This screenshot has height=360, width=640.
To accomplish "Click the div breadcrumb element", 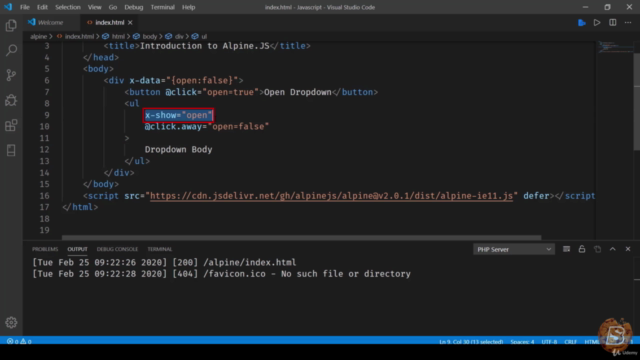I will pos(175,36).
